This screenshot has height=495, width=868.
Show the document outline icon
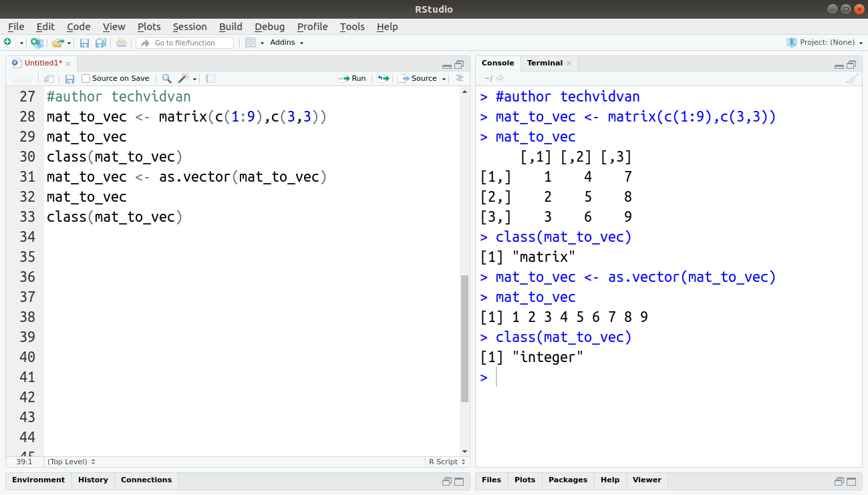coord(459,78)
